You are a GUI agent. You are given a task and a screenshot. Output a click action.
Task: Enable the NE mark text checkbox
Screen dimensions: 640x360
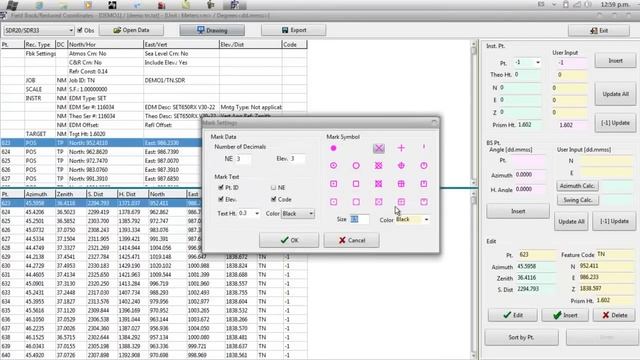[x=273, y=187]
